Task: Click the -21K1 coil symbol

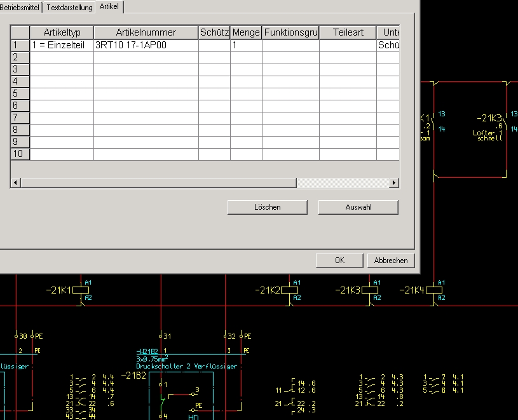Action: pyautogui.click(x=81, y=290)
